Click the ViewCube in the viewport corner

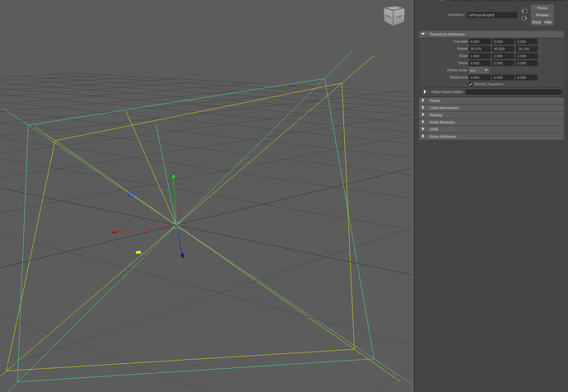(x=393, y=16)
